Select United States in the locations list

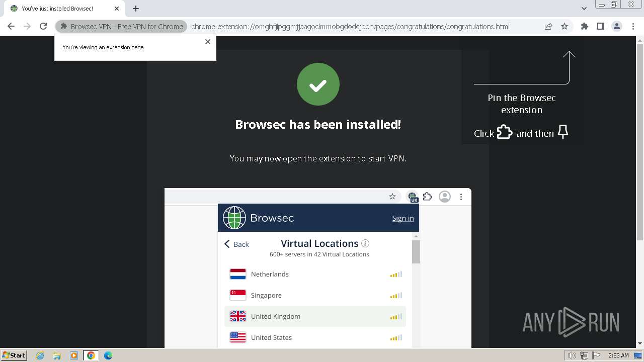pos(315,337)
